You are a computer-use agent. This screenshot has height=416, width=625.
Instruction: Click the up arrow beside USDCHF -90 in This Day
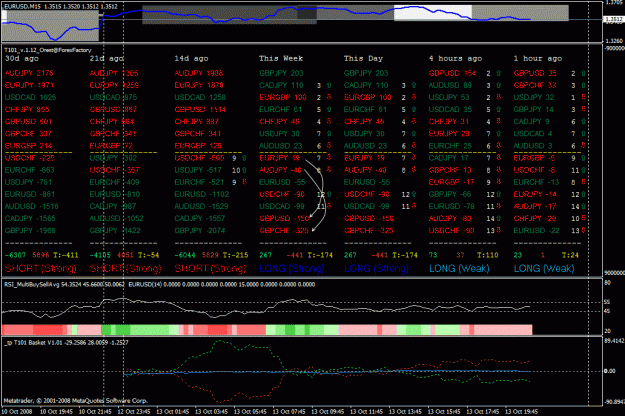(x=414, y=194)
